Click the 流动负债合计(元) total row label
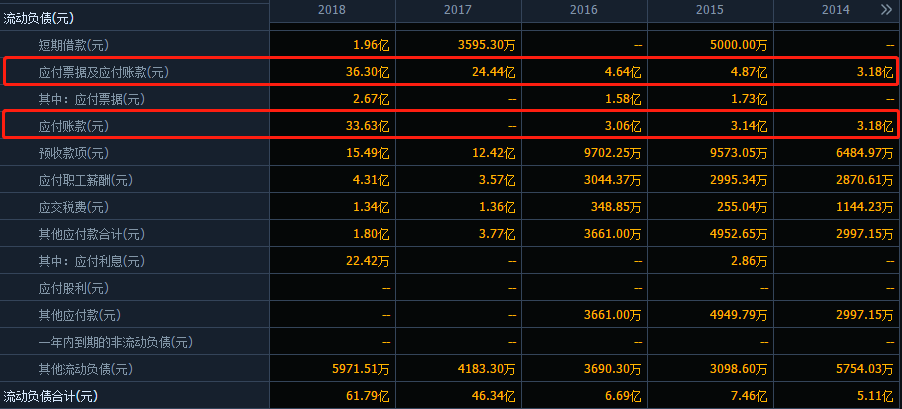The height and width of the screenshot is (409, 902). (50, 396)
